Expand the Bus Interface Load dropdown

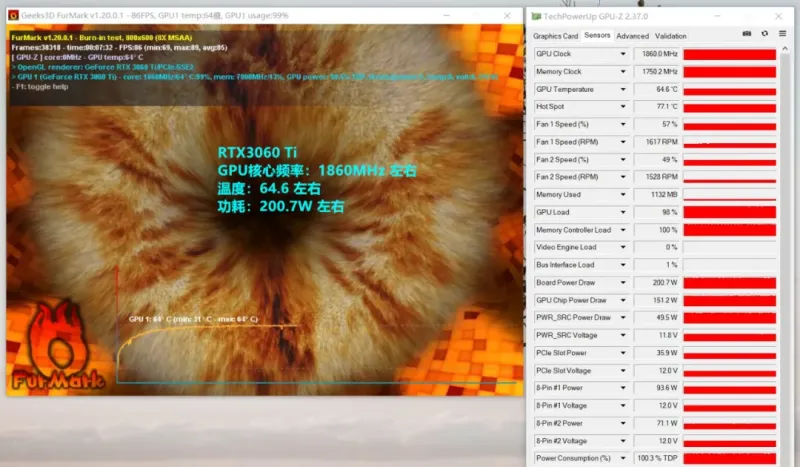(623, 265)
